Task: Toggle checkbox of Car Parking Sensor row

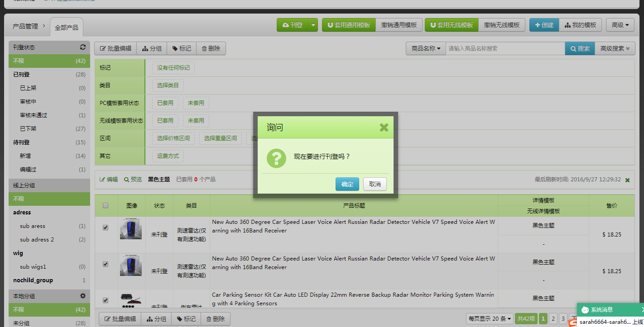Action: [x=106, y=300]
